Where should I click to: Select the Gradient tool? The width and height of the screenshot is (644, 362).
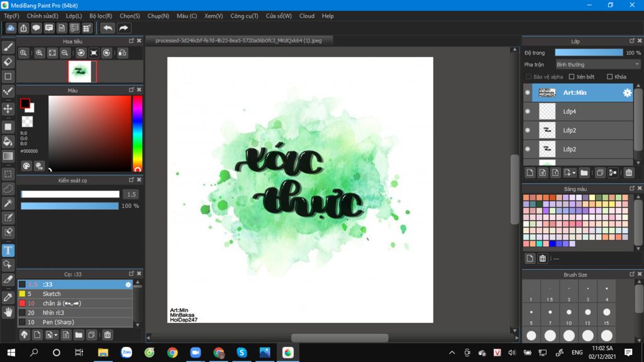[x=8, y=156]
